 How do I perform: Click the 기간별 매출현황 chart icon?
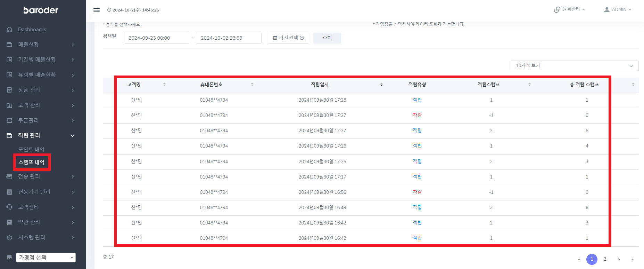9,60
